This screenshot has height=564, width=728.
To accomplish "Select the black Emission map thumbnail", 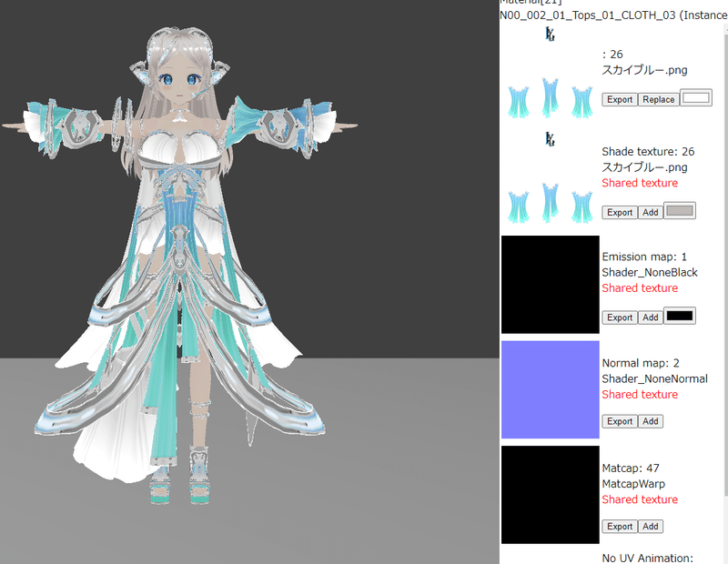I will pyautogui.click(x=551, y=285).
